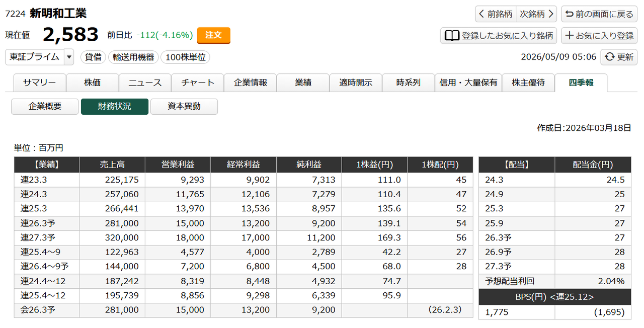Click sales value 320,000

coord(122,237)
